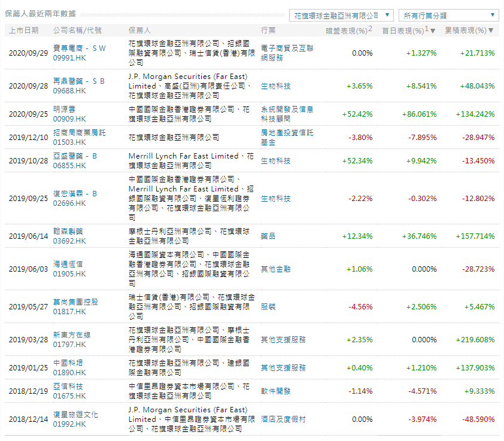
Task: Open company link 招商局商業房託 01503.HK
Action: coord(80,137)
